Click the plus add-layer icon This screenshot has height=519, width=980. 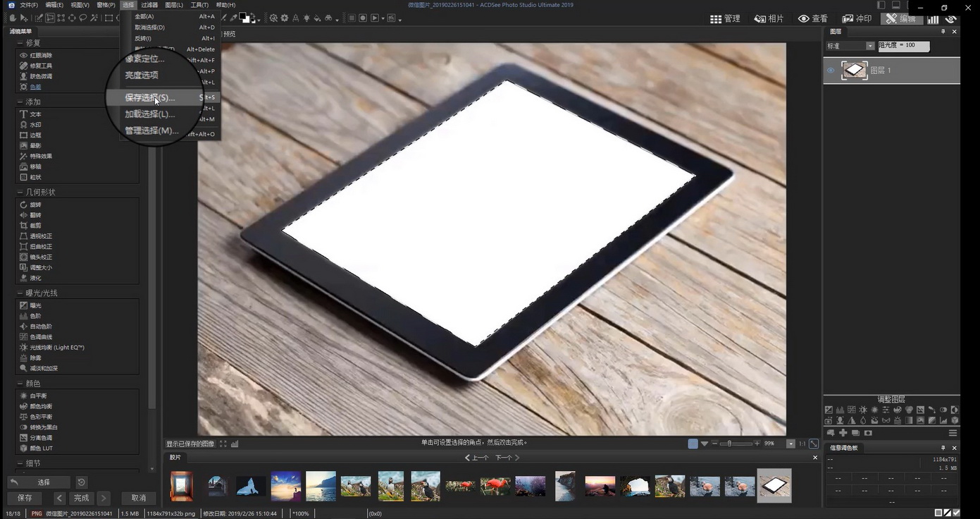pos(843,433)
